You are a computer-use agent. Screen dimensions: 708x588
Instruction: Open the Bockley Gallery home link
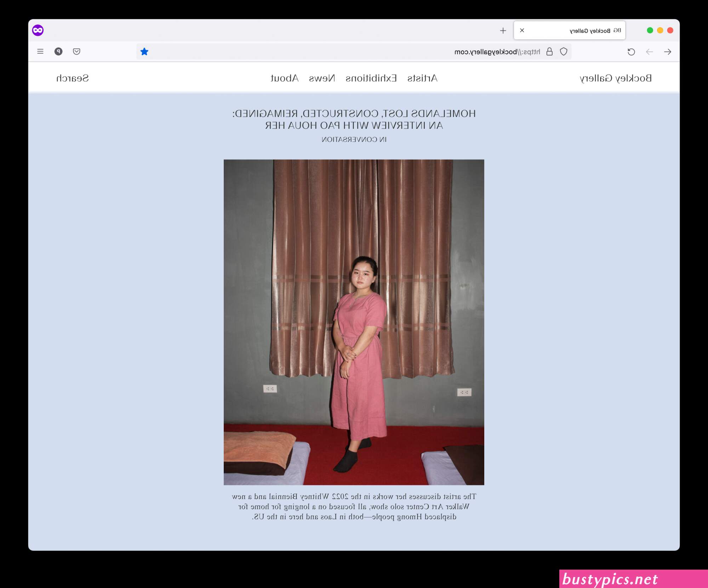pos(616,78)
